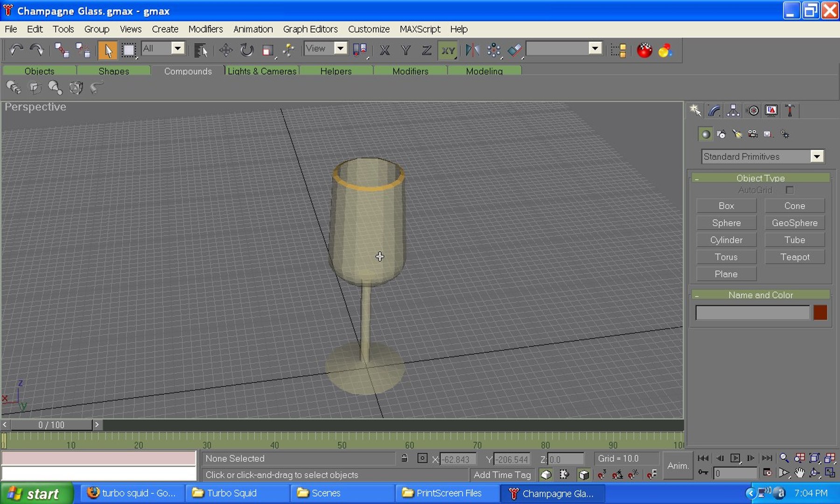Viewport: 840px width, 504px height.
Task: Activate the Select and Manipulate tool
Action: [289, 50]
